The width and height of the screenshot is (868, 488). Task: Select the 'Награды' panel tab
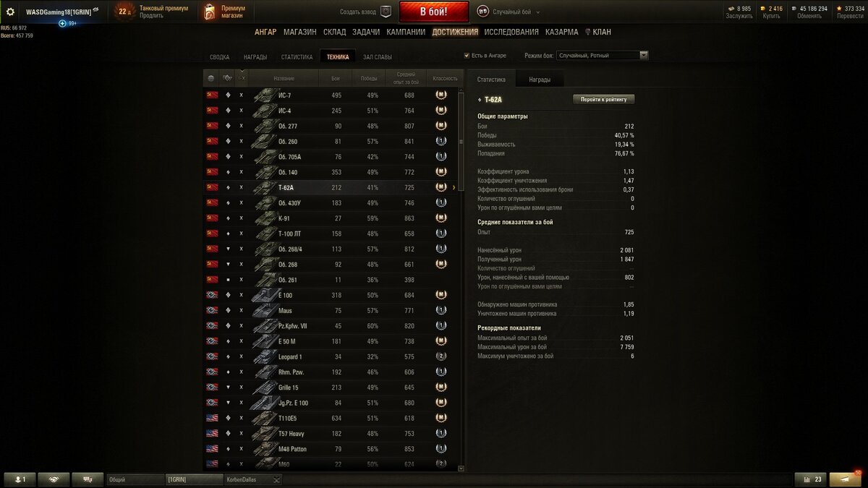click(540, 80)
